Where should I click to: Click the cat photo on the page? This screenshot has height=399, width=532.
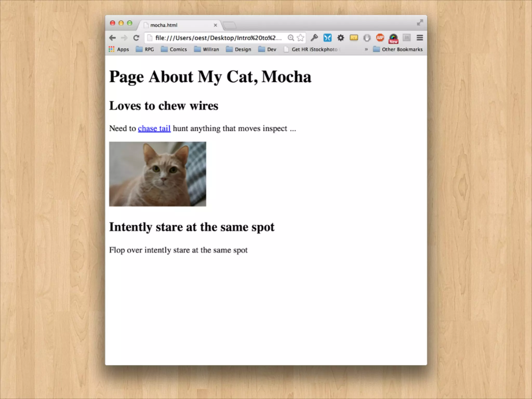(x=157, y=174)
